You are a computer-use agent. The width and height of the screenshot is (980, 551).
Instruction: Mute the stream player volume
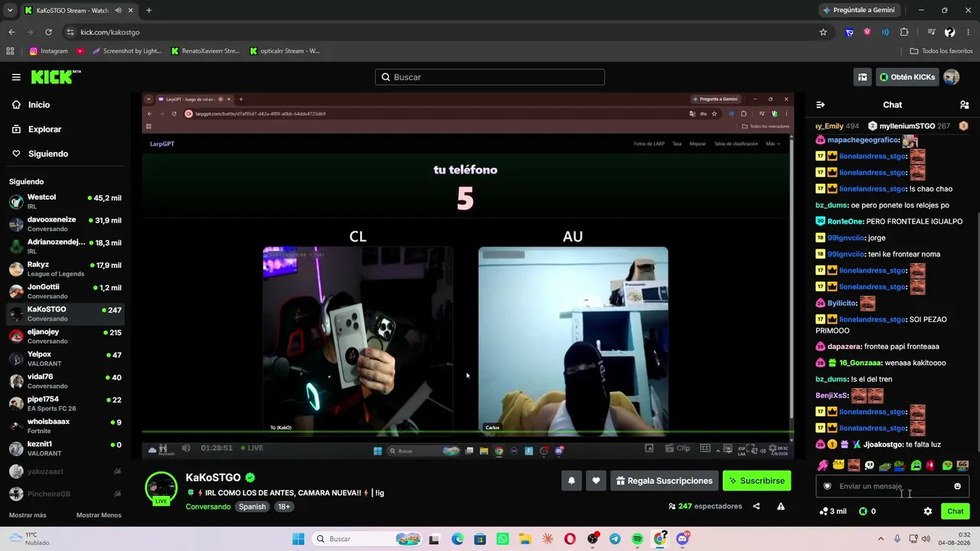pos(186,448)
